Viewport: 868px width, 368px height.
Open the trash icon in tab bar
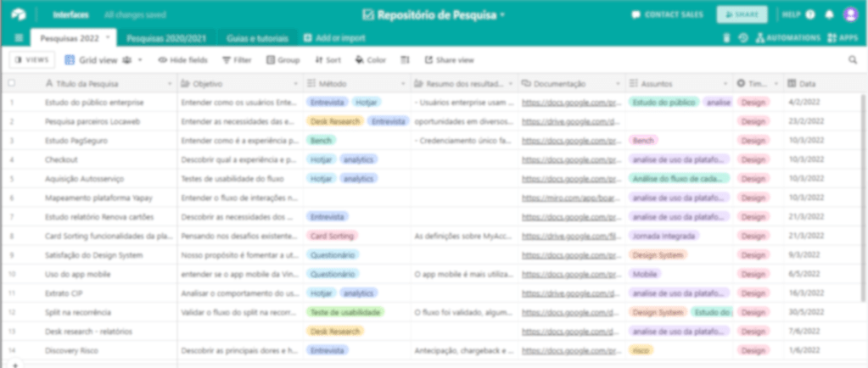[726, 38]
